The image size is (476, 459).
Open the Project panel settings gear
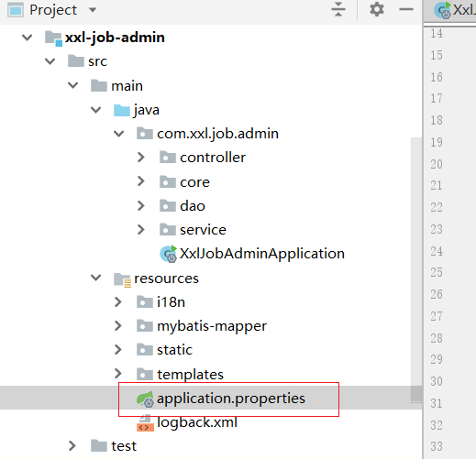coord(377,9)
